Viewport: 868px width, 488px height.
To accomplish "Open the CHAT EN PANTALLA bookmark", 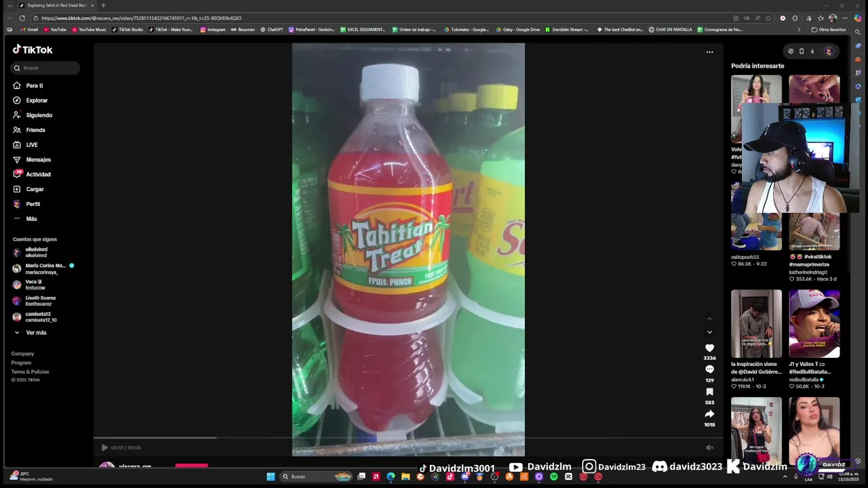I will (x=670, y=30).
